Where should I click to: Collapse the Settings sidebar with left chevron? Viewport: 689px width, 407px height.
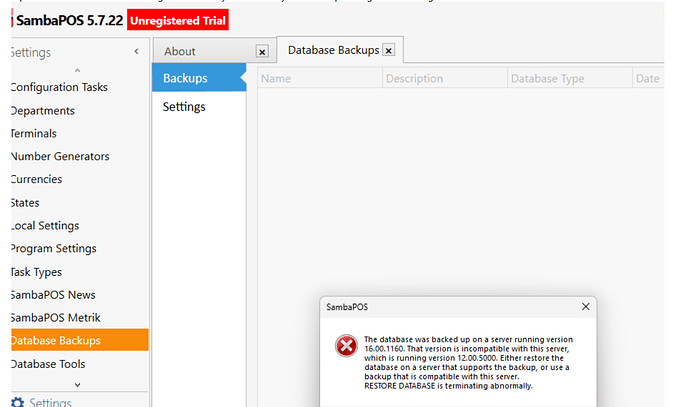point(136,52)
